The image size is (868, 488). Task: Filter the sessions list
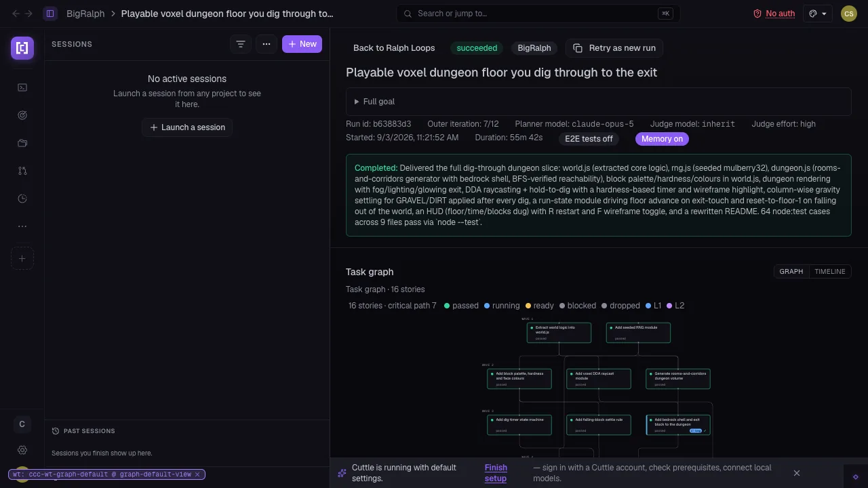(x=240, y=44)
